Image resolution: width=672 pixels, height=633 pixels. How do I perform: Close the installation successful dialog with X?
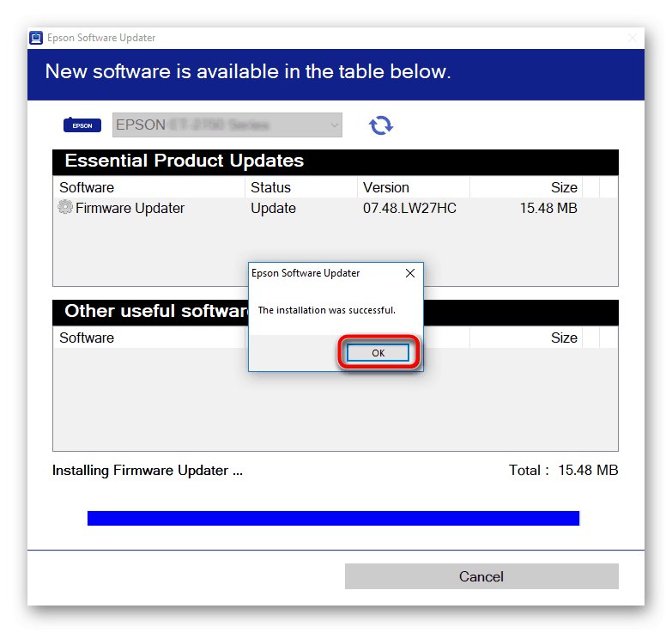pos(410,273)
